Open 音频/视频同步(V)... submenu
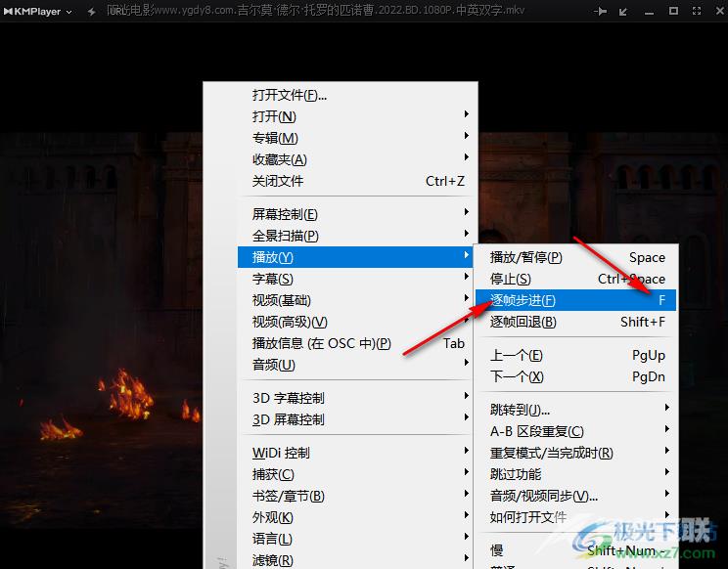This screenshot has width=728, height=569. (x=575, y=496)
